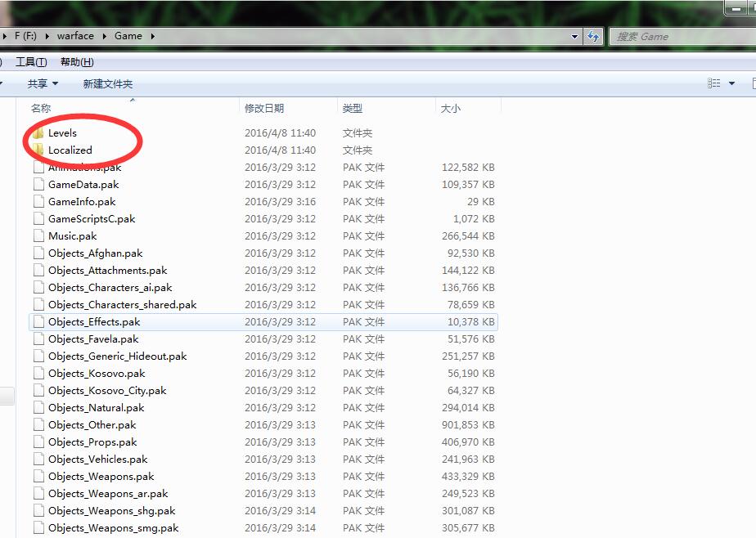Viewport: 756px width, 538px height.
Task: Select the 122,582 KB size cell
Action: (x=468, y=168)
